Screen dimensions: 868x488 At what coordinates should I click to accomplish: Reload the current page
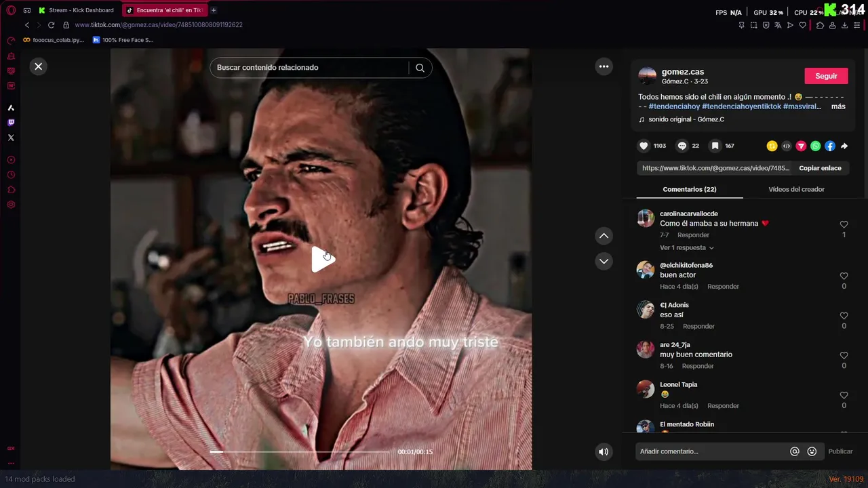pos(51,25)
